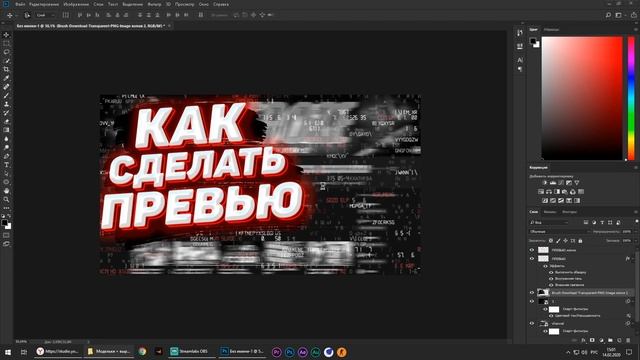This screenshot has height=360, width=640.
Task: Close the open document tab
Action: tap(169, 26)
